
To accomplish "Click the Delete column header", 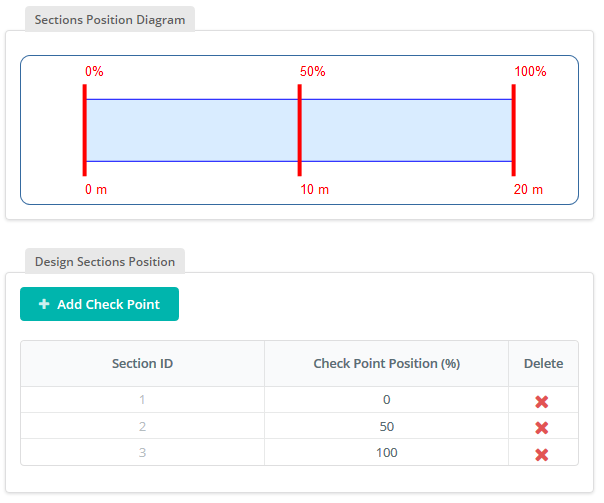I will coord(543,363).
